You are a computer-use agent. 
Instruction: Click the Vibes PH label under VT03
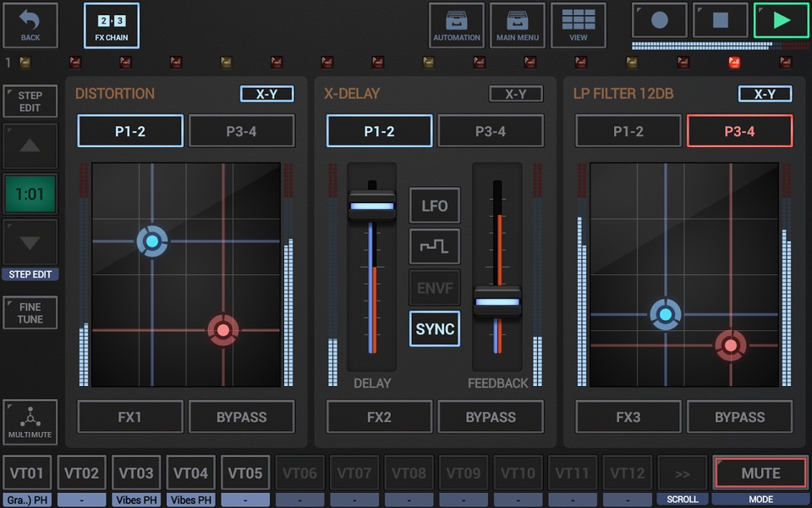pyautogui.click(x=136, y=500)
